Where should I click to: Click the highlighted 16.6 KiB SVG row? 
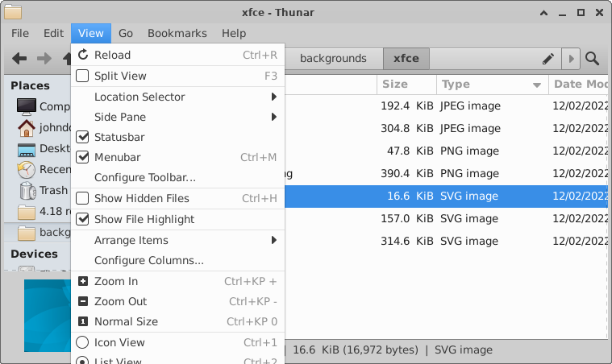pyautogui.click(x=446, y=196)
